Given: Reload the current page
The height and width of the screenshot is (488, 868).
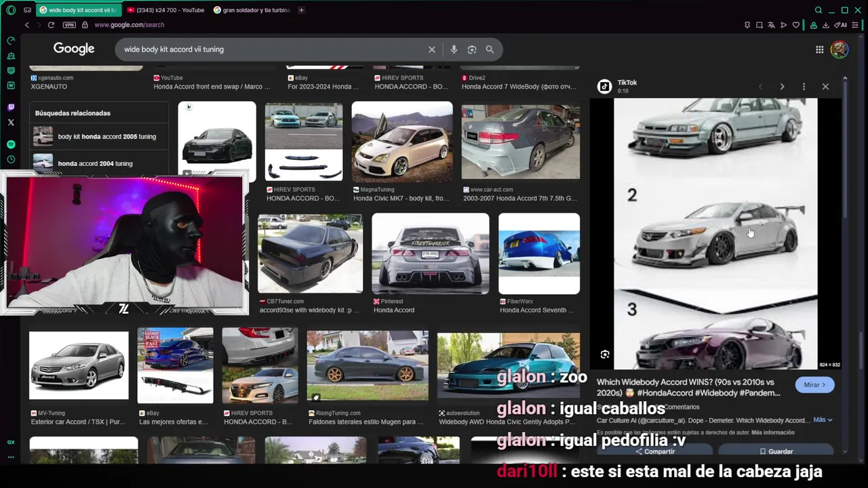Looking at the screenshot, I should click(51, 25).
